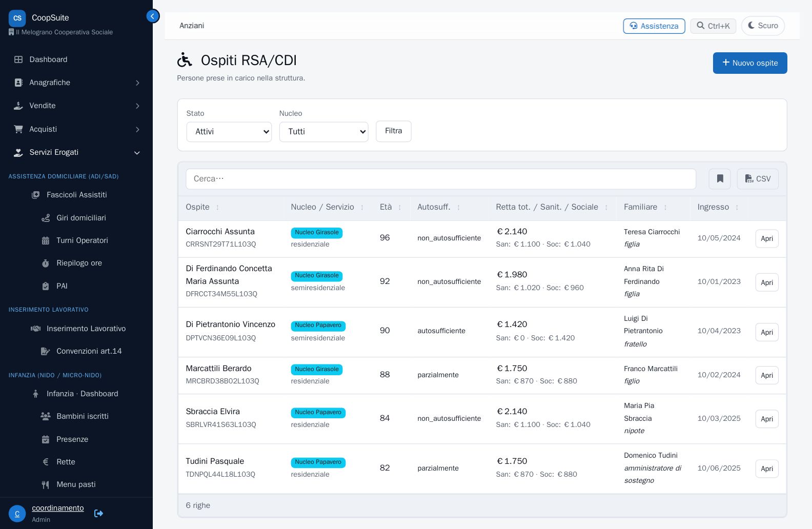Click the coordinamento user link
The height and width of the screenshot is (529, 812).
[x=57, y=508]
